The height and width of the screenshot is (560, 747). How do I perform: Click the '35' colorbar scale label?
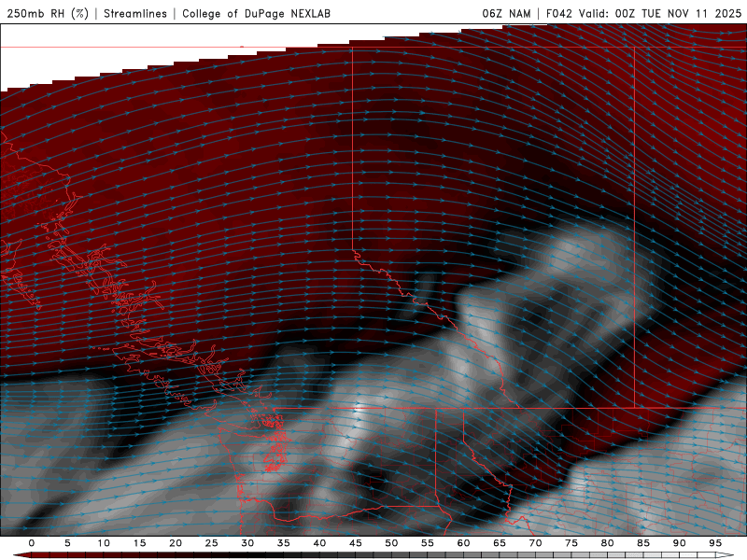pyautogui.click(x=284, y=543)
